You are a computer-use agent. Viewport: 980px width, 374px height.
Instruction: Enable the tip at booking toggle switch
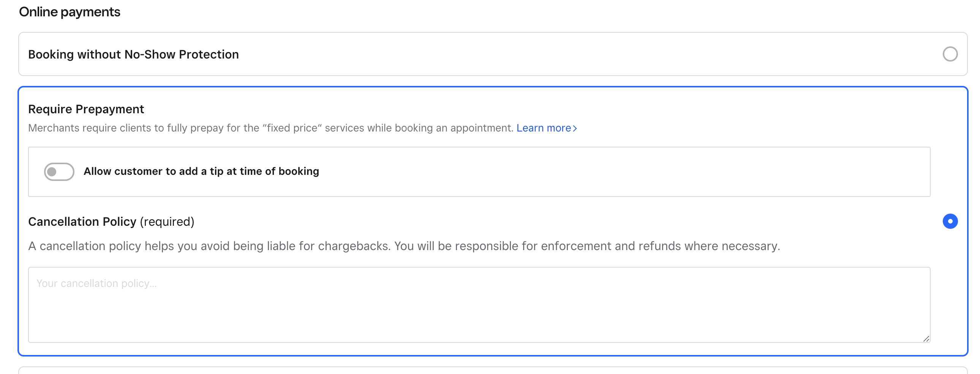click(x=59, y=172)
